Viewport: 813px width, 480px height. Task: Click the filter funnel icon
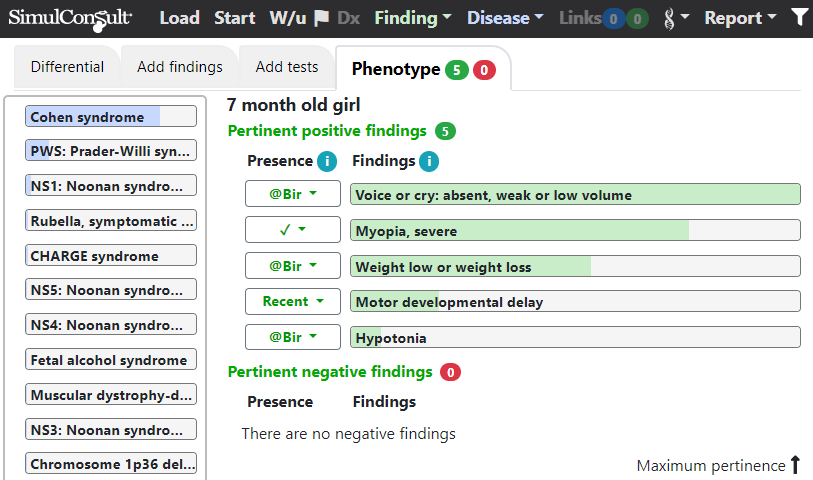pos(800,18)
